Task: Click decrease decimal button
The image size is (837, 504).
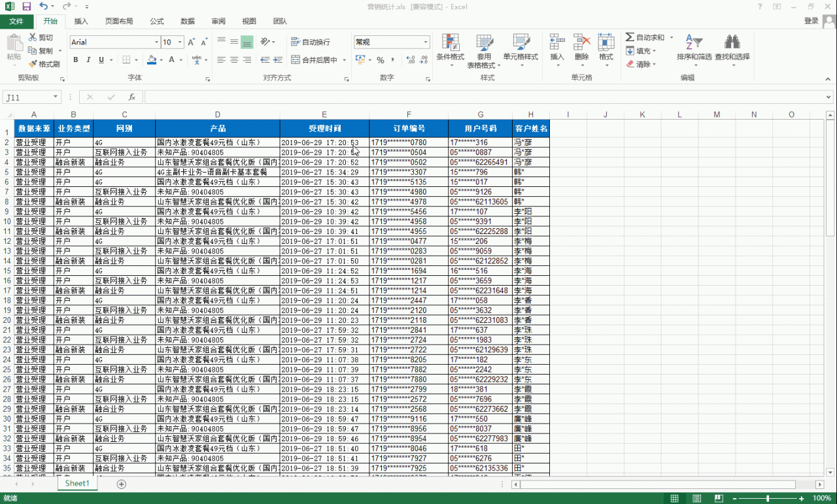Action: 424,60
